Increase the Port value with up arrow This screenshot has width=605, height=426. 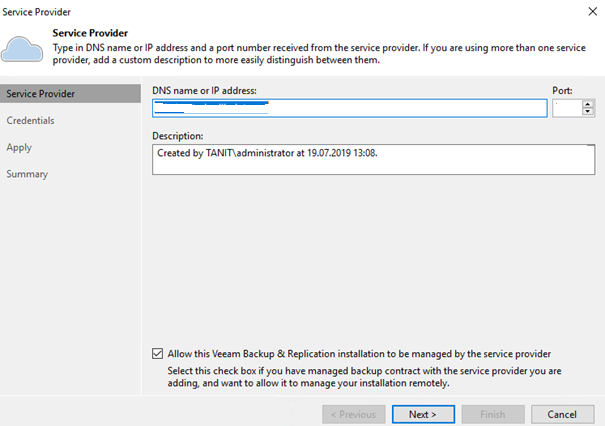coord(588,104)
